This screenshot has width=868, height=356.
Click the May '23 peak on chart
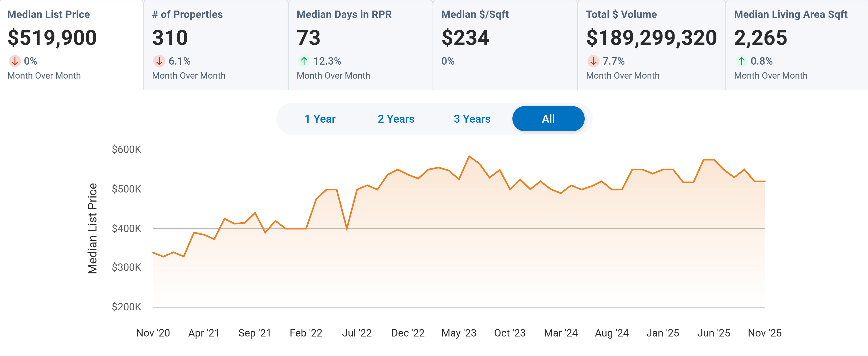coord(469,156)
